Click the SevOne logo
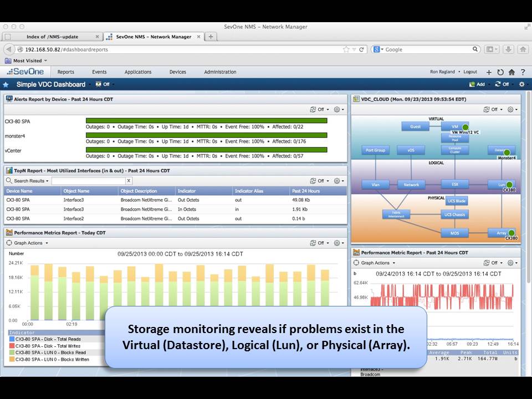The height and width of the screenshot is (399, 532). [x=25, y=71]
